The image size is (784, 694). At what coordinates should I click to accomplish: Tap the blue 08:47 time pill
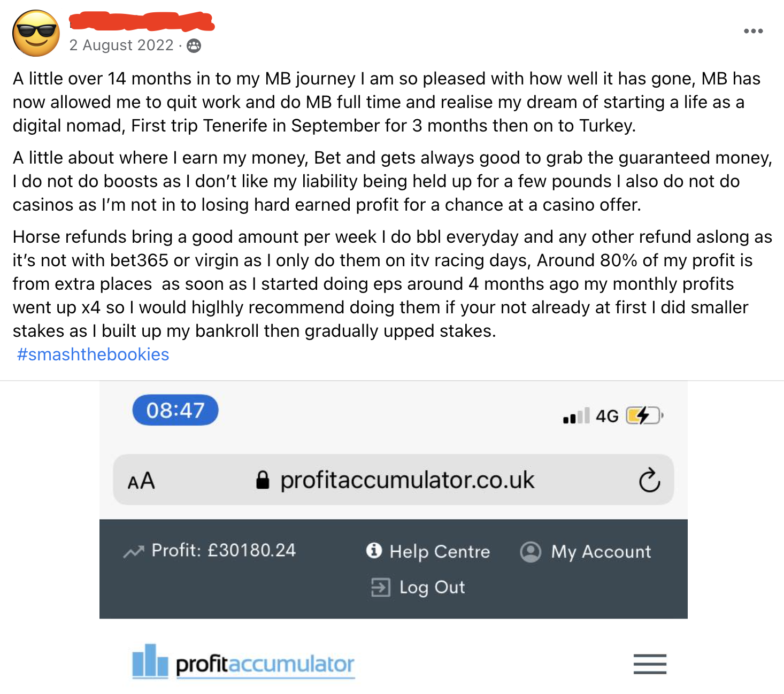click(175, 410)
